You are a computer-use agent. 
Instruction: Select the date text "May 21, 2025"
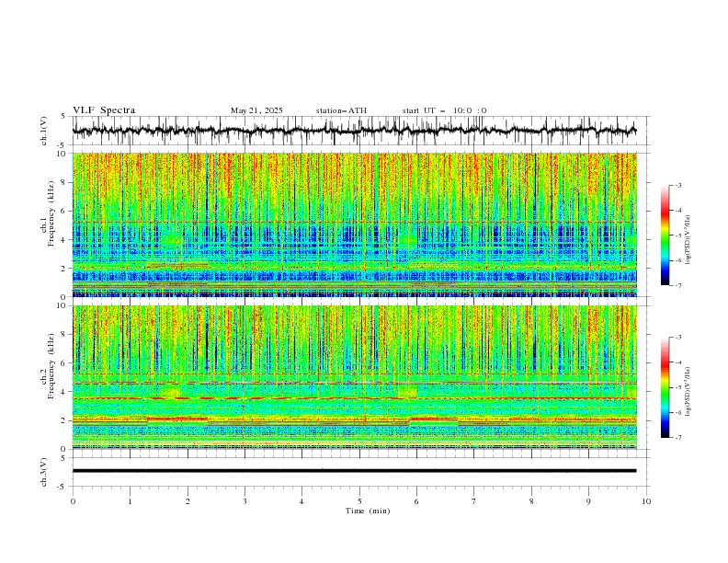pyautogui.click(x=256, y=110)
